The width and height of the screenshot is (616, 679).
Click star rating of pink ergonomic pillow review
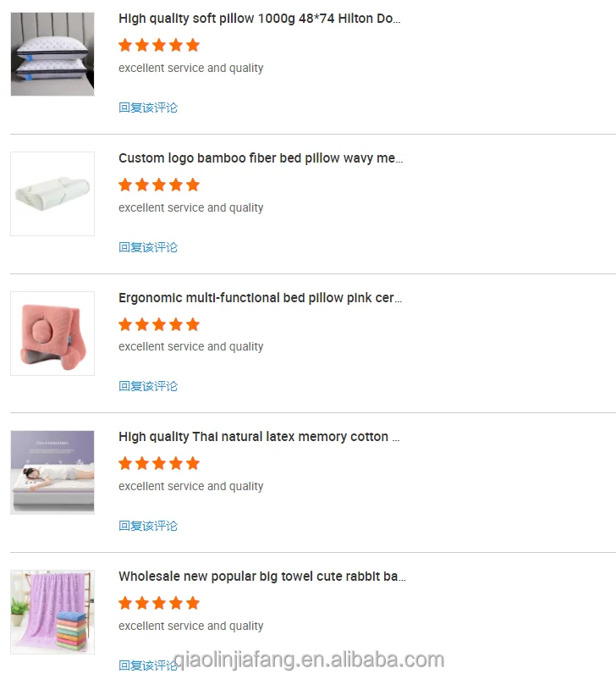[x=159, y=324]
